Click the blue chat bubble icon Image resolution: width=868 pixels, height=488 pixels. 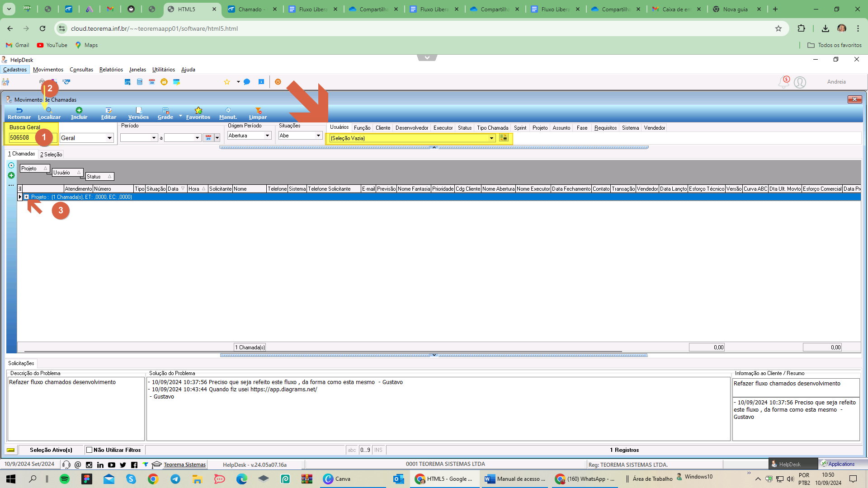click(247, 82)
